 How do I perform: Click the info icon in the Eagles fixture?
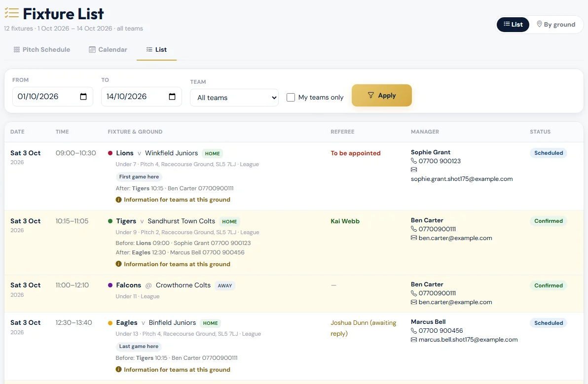(x=118, y=369)
